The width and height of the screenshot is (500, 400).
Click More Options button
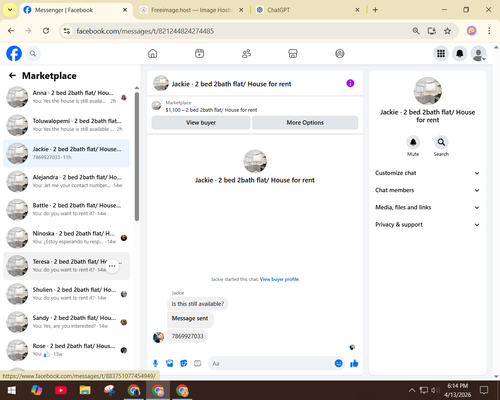pos(305,123)
